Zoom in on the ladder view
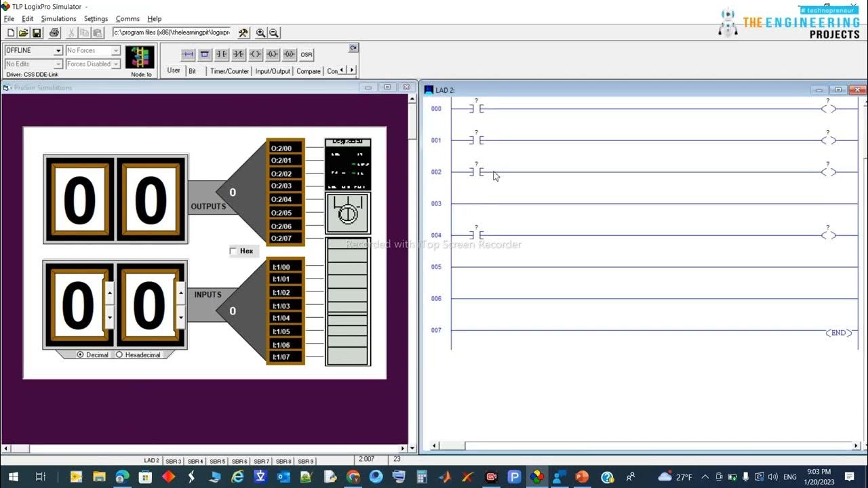The image size is (868, 488). pos(260,33)
